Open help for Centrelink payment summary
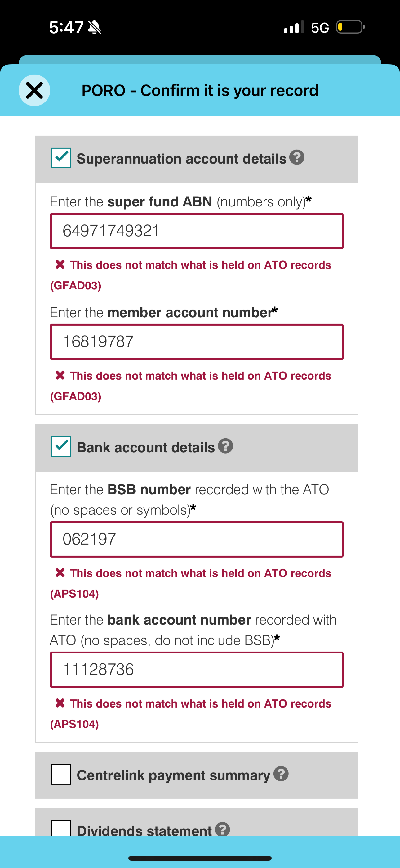Screen dimensions: 400x868 [281, 774]
